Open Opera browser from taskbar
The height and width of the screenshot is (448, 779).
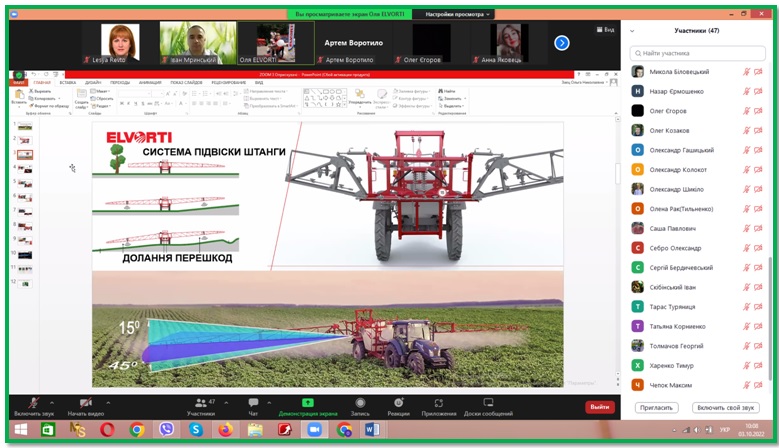point(107,430)
